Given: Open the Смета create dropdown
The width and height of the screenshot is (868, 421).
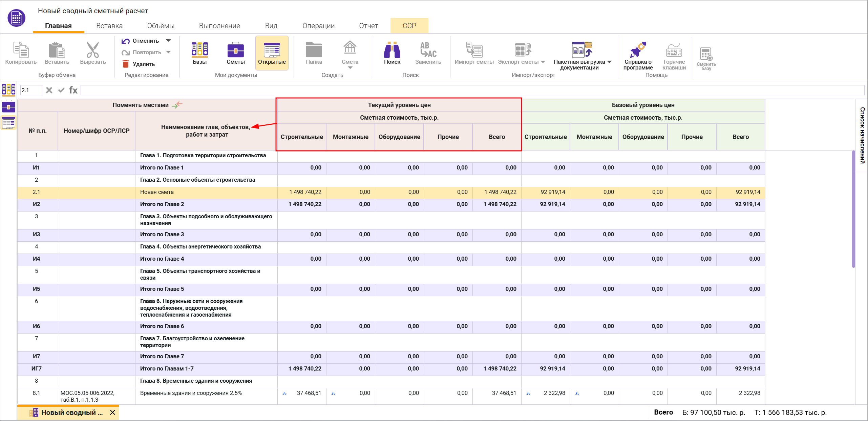Looking at the screenshot, I should point(350,67).
